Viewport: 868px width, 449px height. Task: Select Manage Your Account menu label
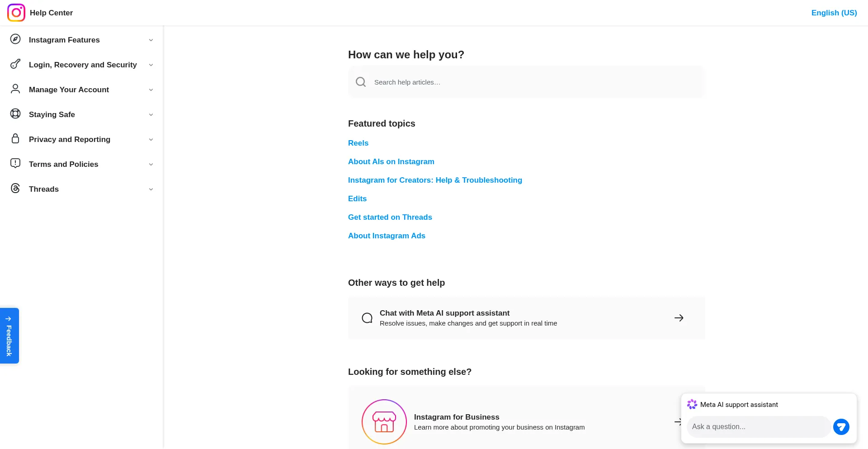[x=69, y=90]
